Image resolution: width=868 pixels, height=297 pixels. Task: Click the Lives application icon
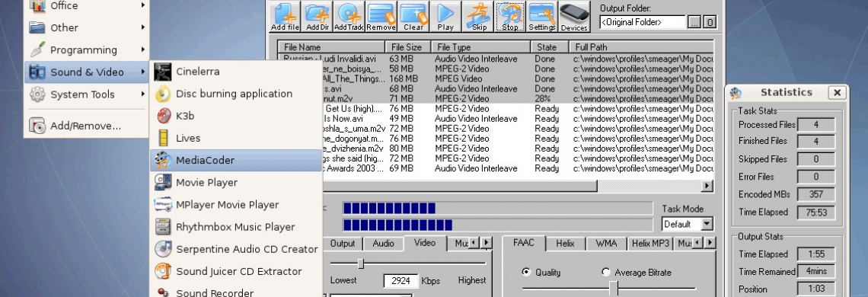click(x=163, y=138)
